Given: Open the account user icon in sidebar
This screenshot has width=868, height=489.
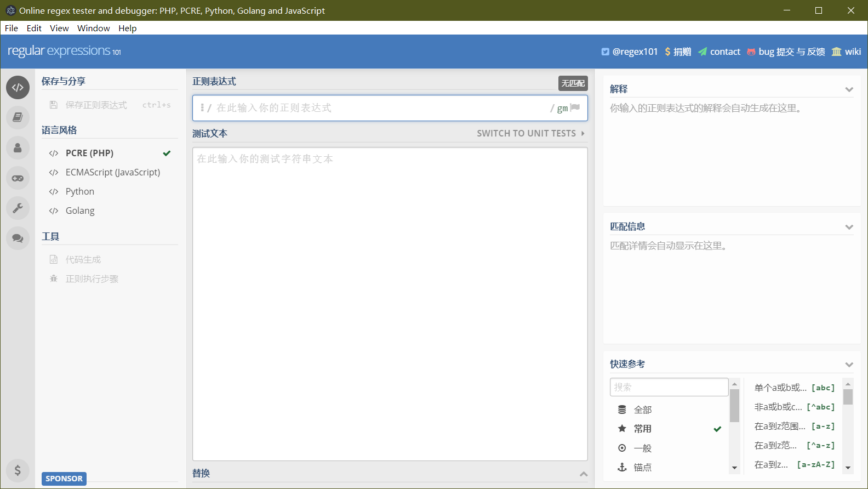Looking at the screenshot, I should coord(18,147).
